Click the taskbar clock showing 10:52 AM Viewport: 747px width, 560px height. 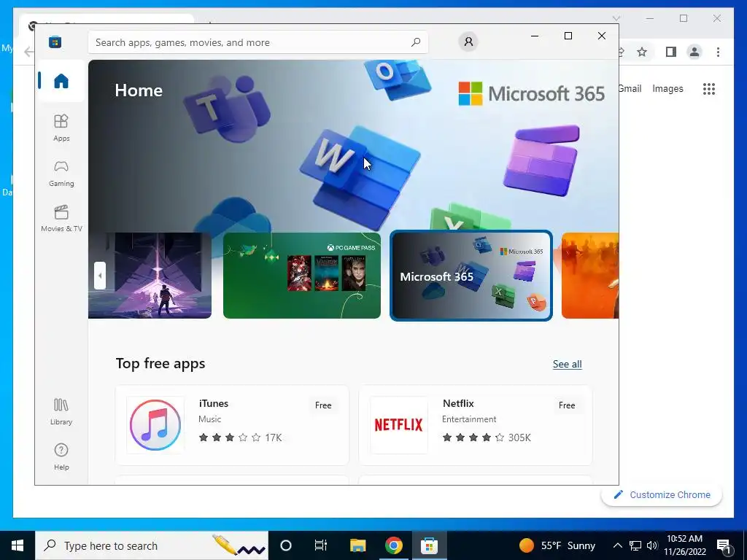pyautogui.click(x=684, y=545)
